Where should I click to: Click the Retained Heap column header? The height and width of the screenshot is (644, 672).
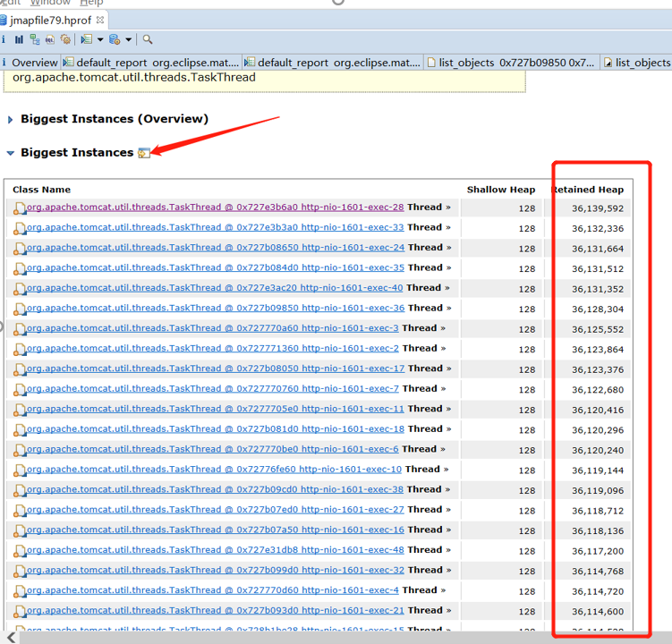click(x=587, y=190)
